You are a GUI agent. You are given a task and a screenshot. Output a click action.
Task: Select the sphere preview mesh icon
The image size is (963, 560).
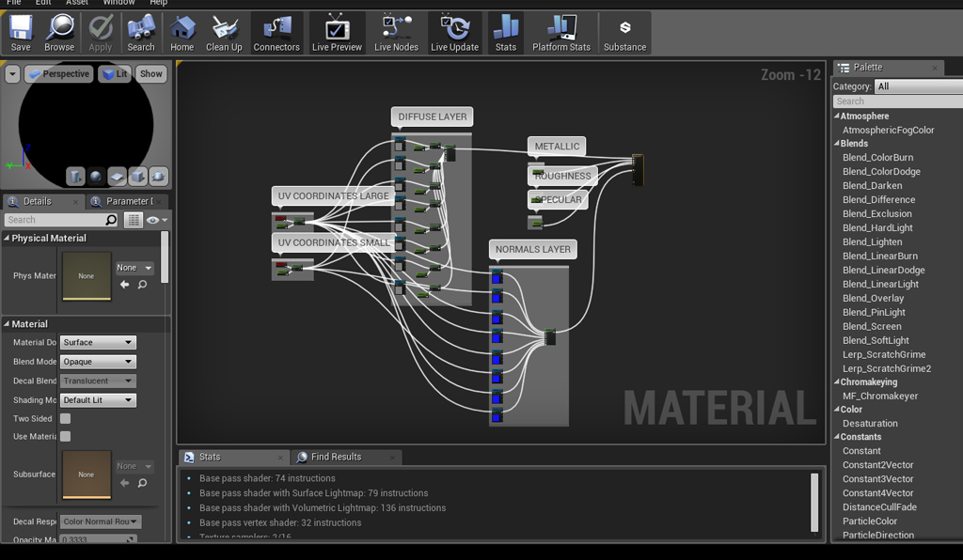point(96,176)
